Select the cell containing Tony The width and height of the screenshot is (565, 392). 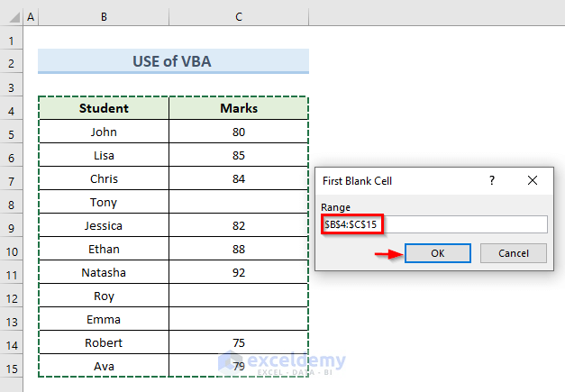tap(104, 203)
